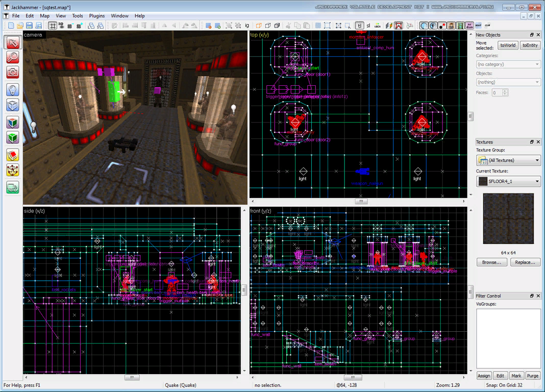The image size is (545, 392).
Task: Click the monster face filter icon
Action: pyautogui.click(x=451, y=26)
